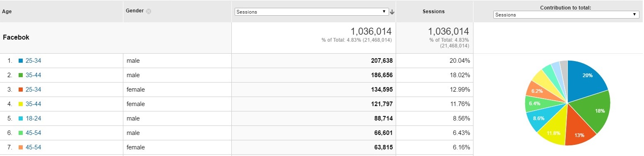Open the 25-34 male age link
The height and width of the screenshot is (156, 644).
33,61
